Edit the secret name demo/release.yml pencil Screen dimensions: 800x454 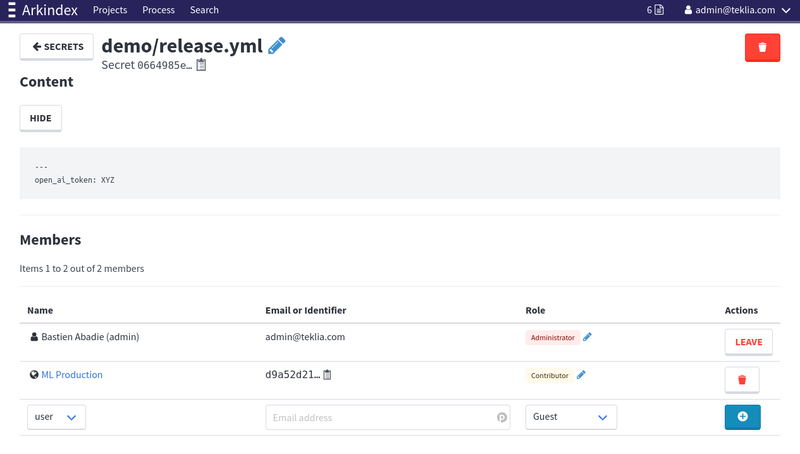tap(277, 46)
